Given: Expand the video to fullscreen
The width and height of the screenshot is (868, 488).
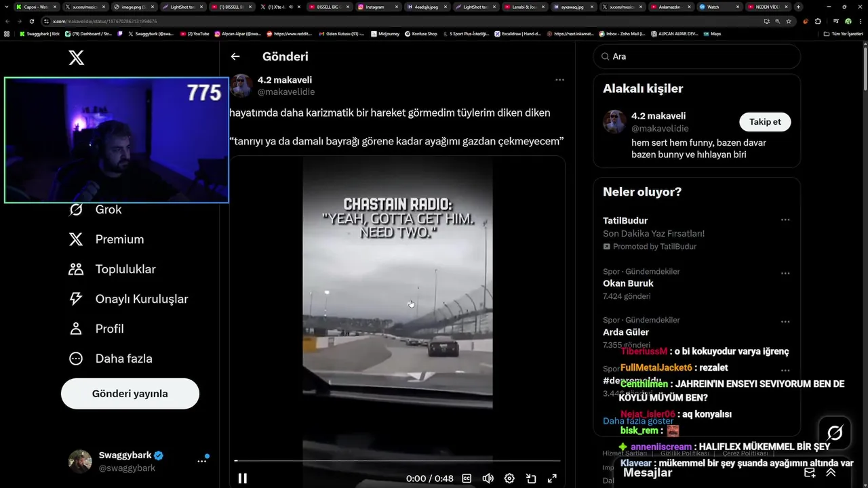Looking at the screenshot, I should coord(552,479).
